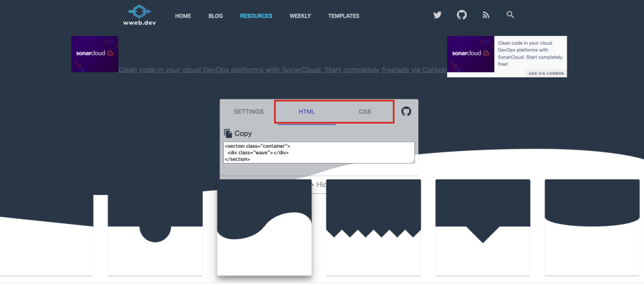Select the wave divider card
The width and height of the screenshot is (644, 285).
(x=265, y=227)
